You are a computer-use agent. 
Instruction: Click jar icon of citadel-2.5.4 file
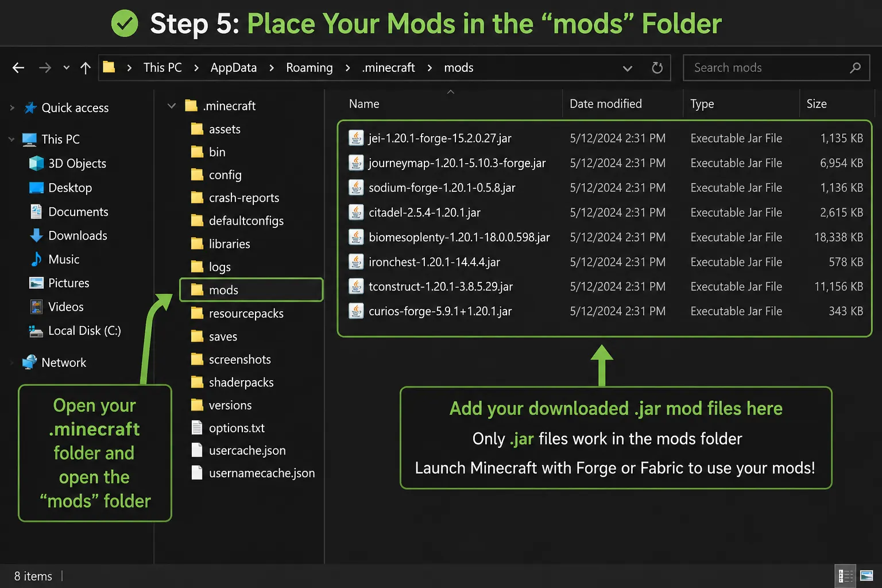tap(356, 212)
